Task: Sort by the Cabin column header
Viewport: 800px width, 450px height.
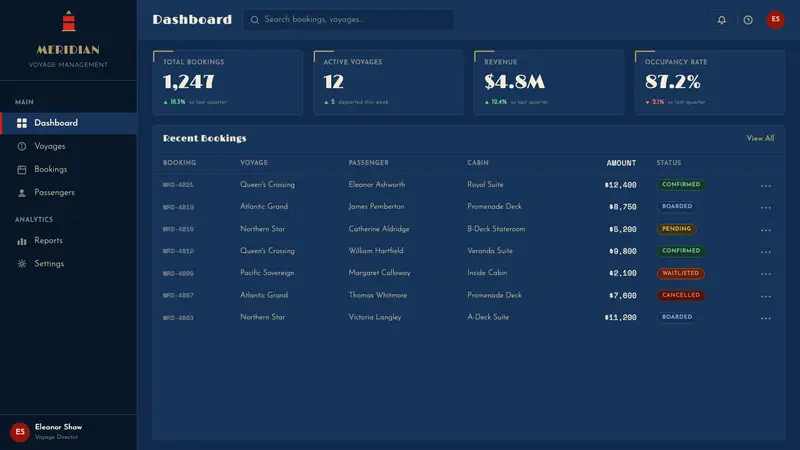Action: click(x=478, y=163)
